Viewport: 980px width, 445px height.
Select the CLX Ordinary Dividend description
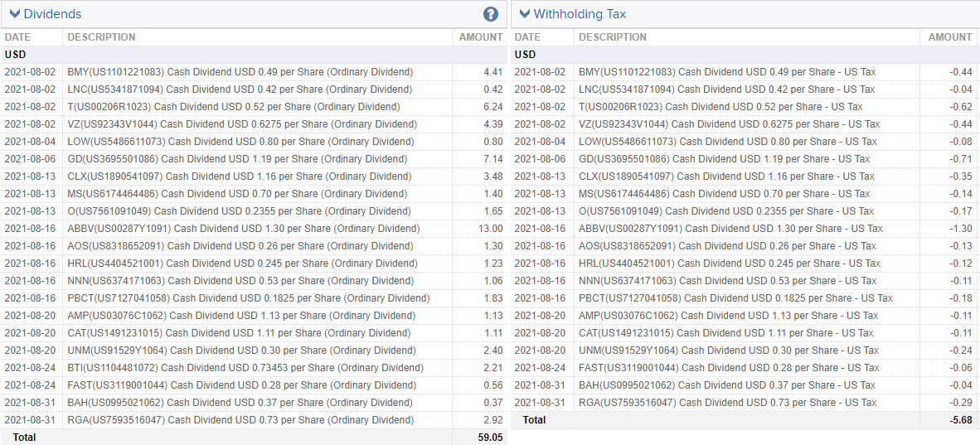[x=240, y=177]
